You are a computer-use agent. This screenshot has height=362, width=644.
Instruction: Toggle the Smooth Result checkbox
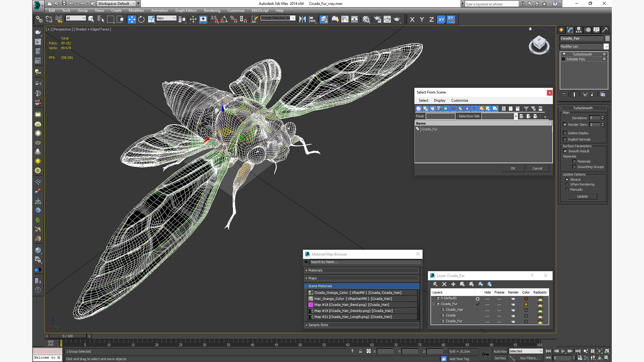click(x=565, y=151)
